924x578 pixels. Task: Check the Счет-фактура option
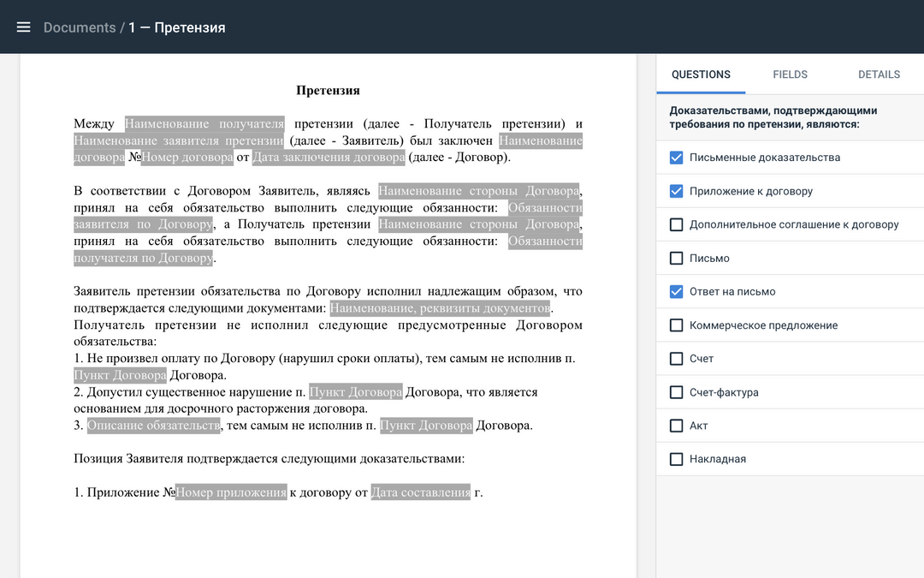click(x=676, y=392)
